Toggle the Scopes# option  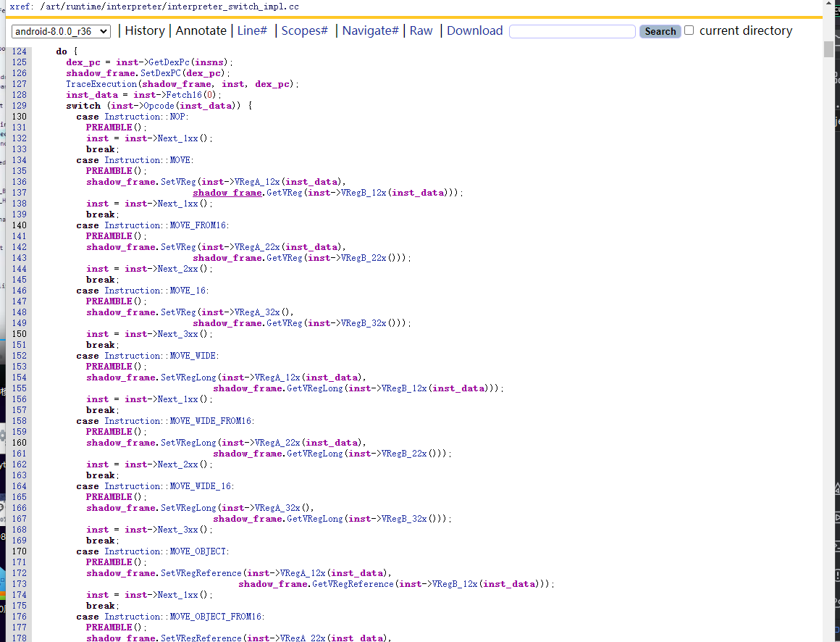pyautogui.click(x=304, y=30)
